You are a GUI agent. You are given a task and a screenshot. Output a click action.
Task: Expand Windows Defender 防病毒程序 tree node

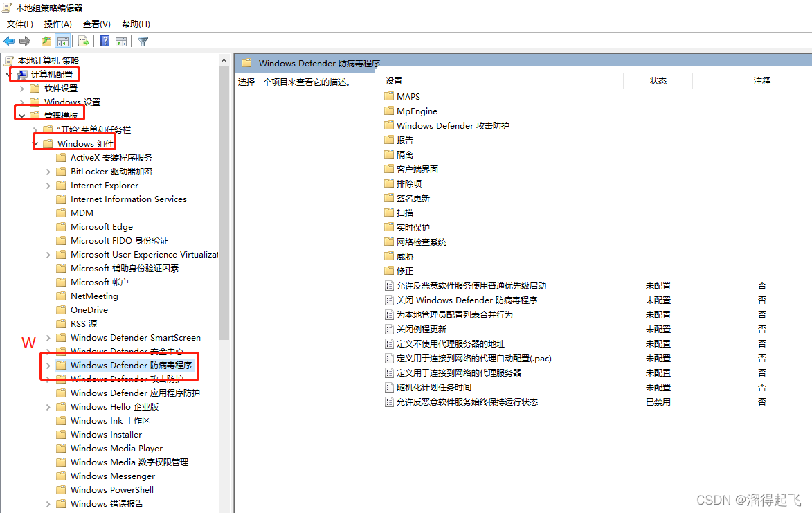point(48,366)
